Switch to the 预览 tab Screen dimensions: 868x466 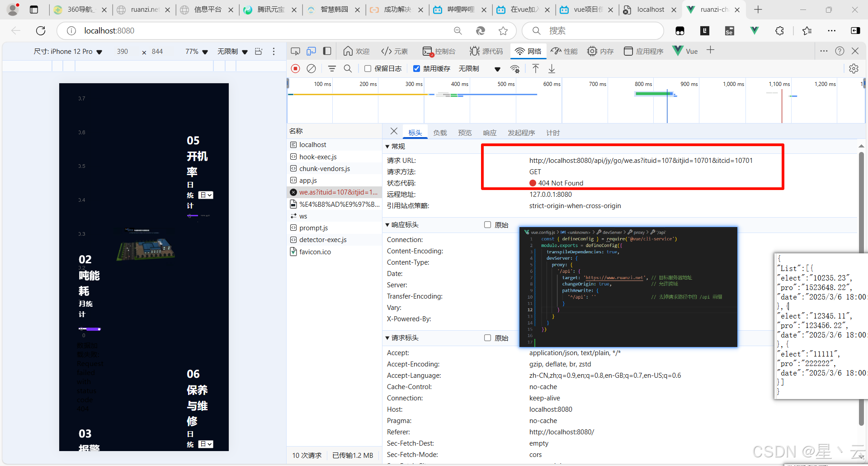465,132
